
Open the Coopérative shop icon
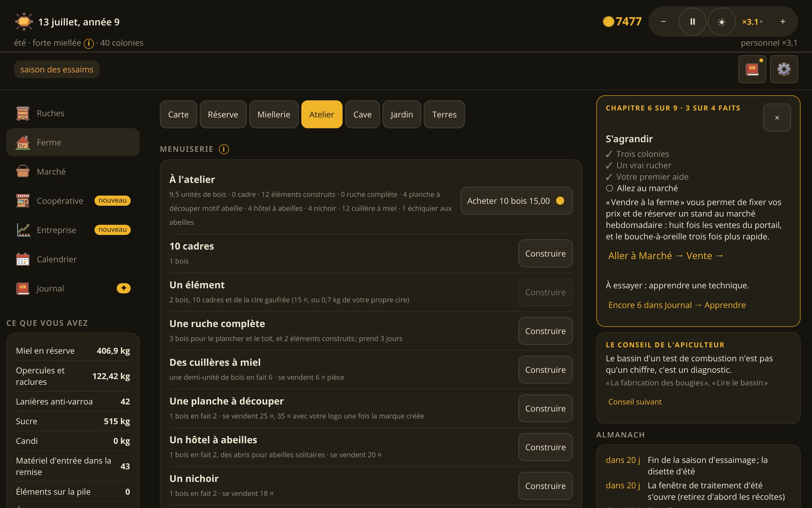[x=23, y=201]
